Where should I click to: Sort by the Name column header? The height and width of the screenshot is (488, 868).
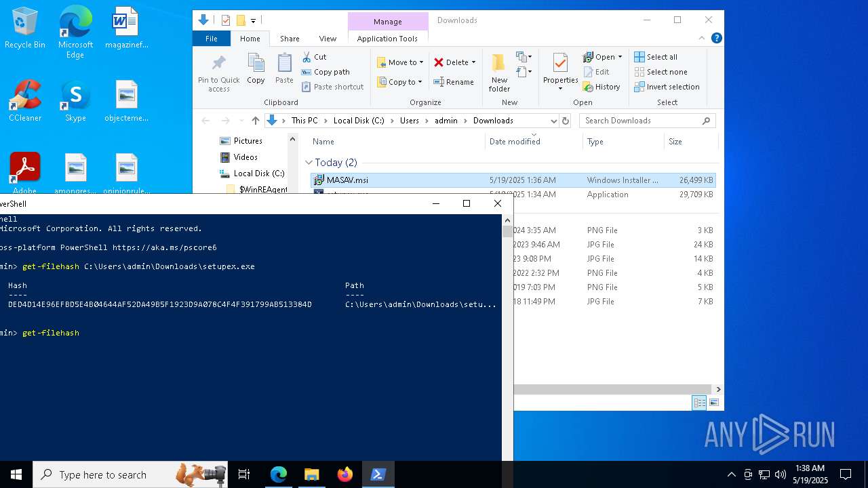coord(397,142)
